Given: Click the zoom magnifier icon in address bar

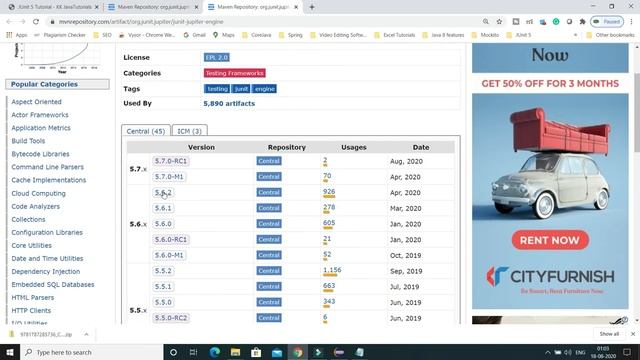Looking at the screenshot, I should point(486,22).
